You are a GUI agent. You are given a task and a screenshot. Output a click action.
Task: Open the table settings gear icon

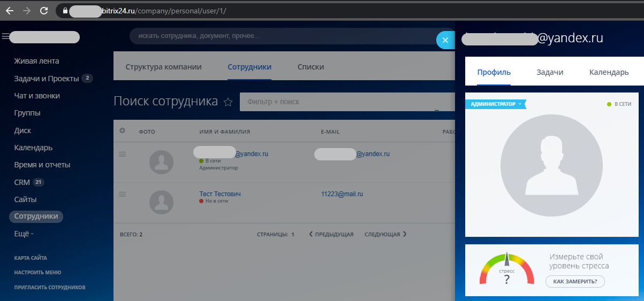tap(122, 131)
